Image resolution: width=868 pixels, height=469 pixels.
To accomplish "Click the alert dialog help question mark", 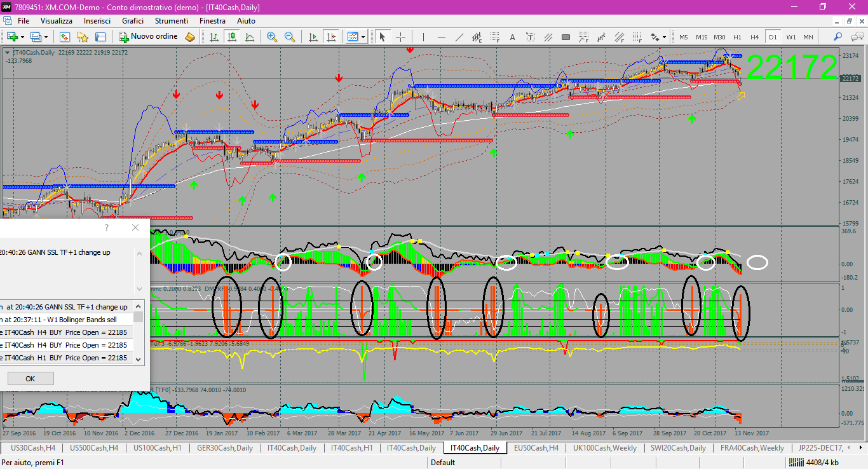I will pos(106,227).
